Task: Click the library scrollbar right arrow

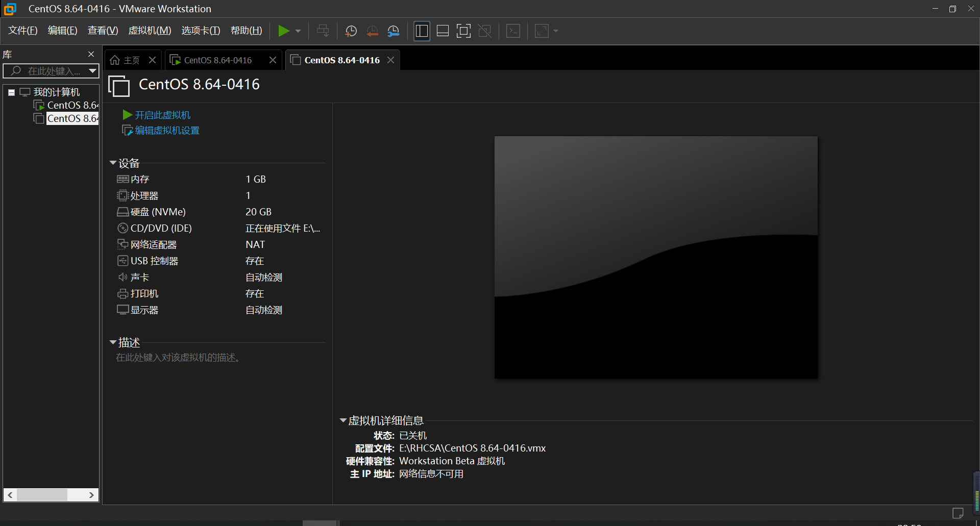Action: tap(91, 495)
